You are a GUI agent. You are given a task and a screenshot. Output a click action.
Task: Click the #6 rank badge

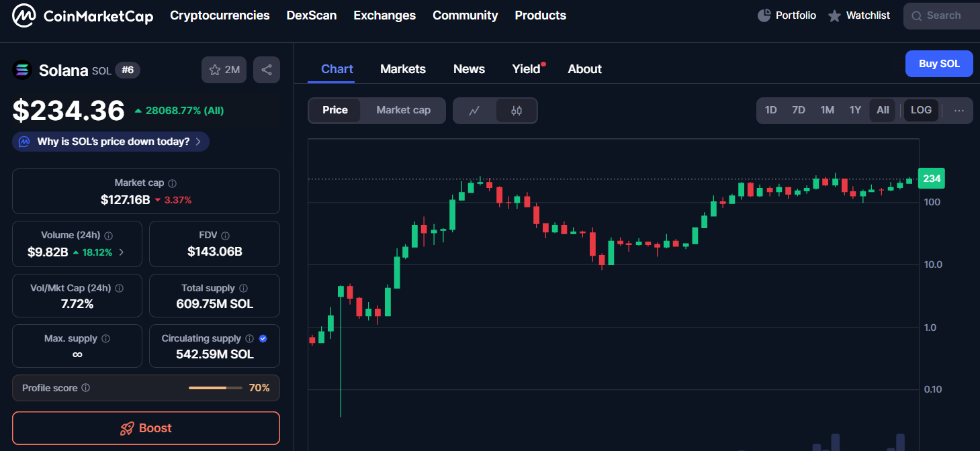coord(128,70)
